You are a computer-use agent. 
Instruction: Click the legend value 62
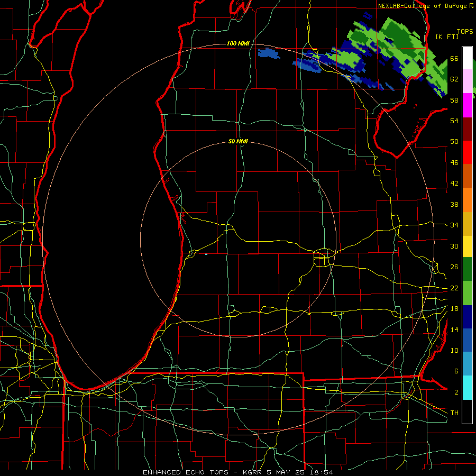tap(454, 79)
